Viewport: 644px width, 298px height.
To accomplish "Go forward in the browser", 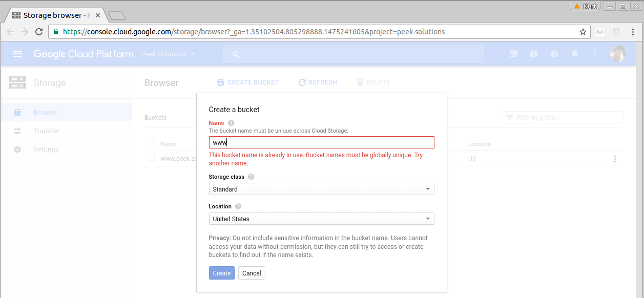I will (25, 32).
